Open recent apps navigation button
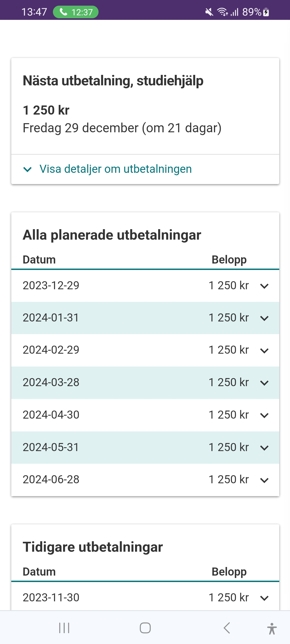Viewport: 290px width, 644px height. coord(64,628)
